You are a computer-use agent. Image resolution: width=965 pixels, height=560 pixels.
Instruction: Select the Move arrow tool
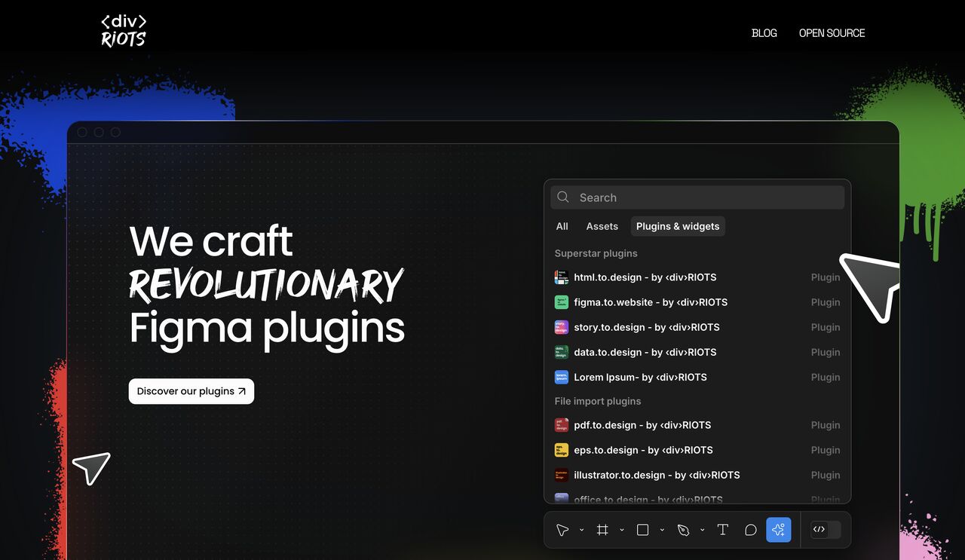coord(562,530)
